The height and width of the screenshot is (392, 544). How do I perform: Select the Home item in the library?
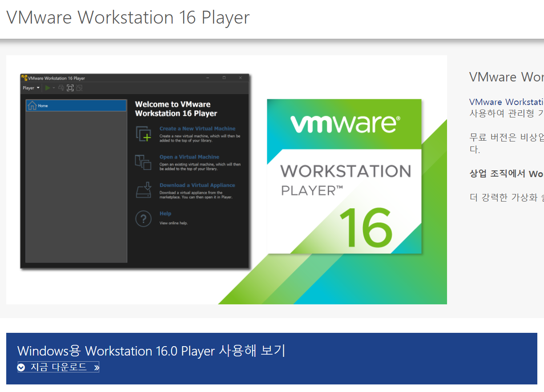point(76,106)
